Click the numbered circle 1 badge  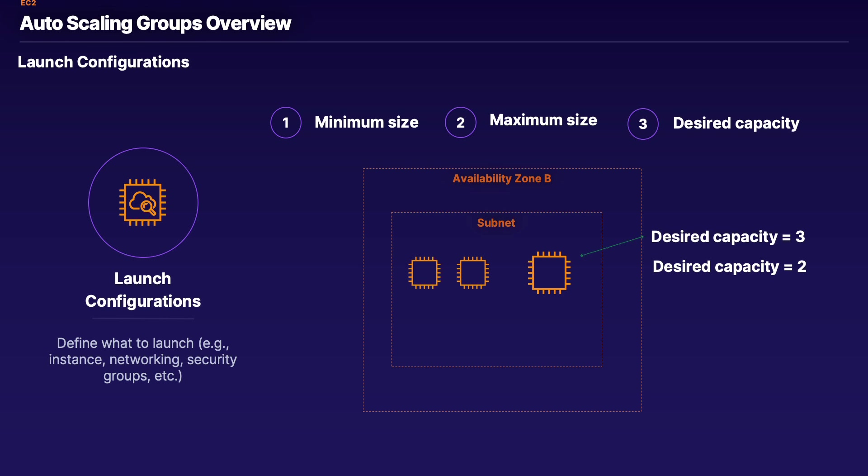click(x=286, y=123)
